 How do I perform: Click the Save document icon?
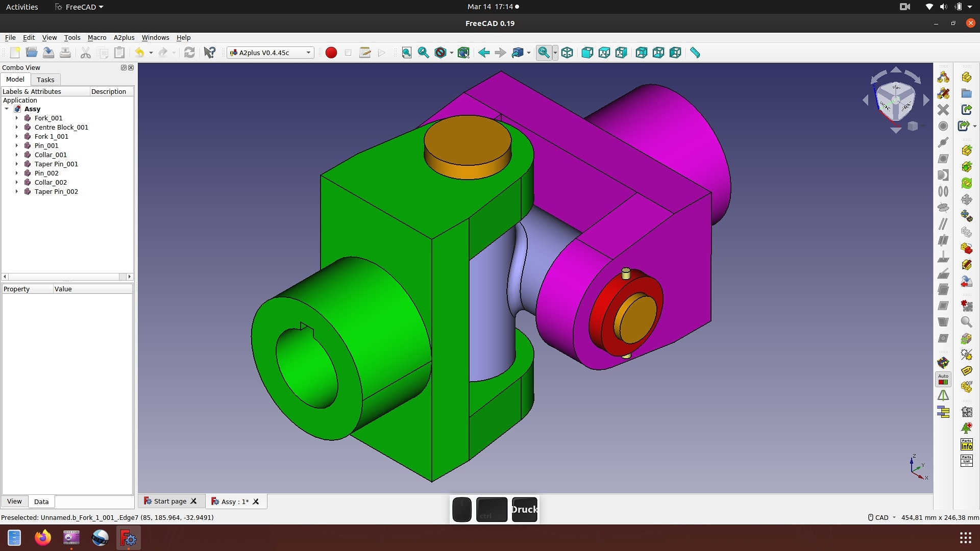pos(48,53)
